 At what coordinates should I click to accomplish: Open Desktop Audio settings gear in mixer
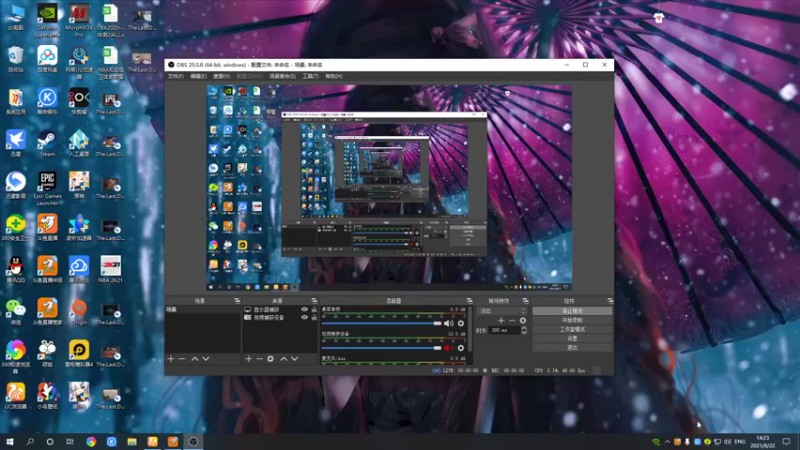461,323
